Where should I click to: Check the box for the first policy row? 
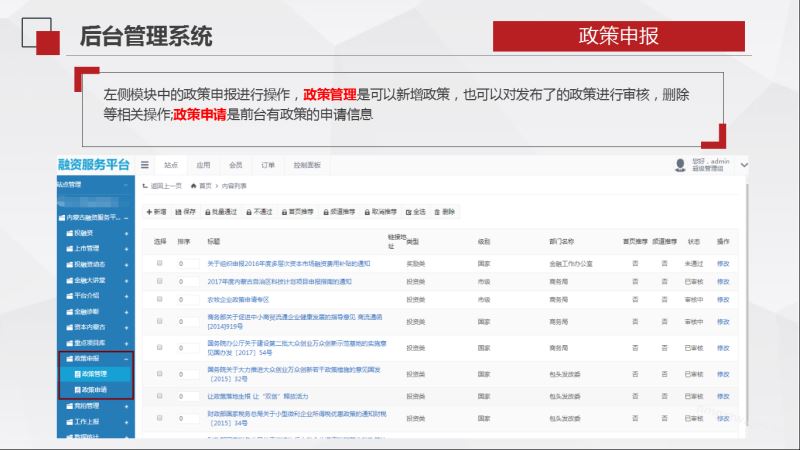pos(160,263)
